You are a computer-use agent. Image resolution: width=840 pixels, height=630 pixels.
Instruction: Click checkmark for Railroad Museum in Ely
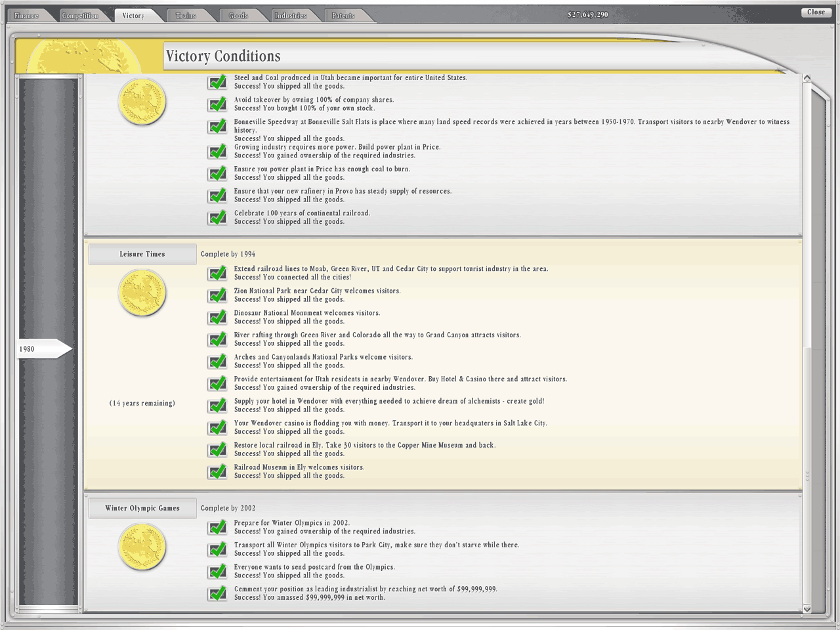pos(217,472)
